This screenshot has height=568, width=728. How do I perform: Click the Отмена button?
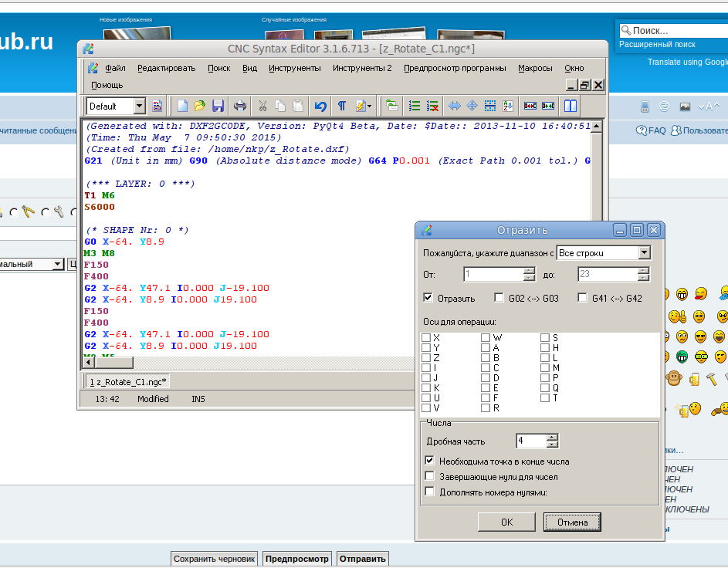(x=572, y=522)
